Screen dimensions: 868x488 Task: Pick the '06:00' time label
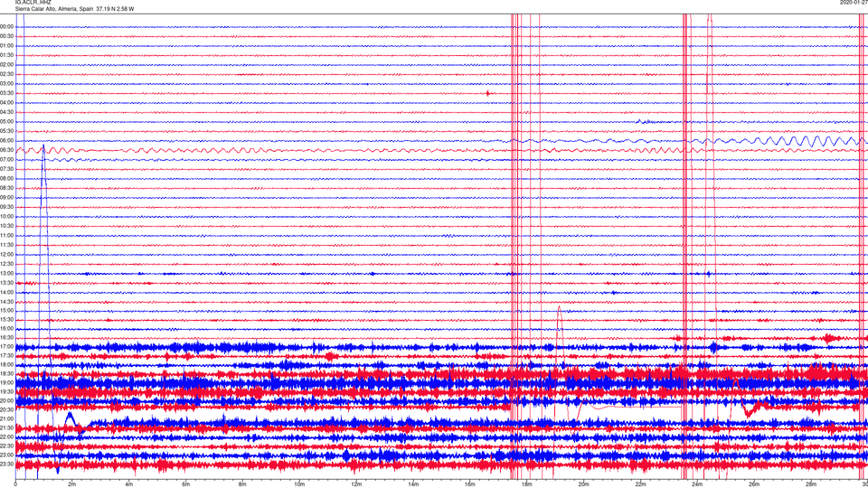[6, 141]
